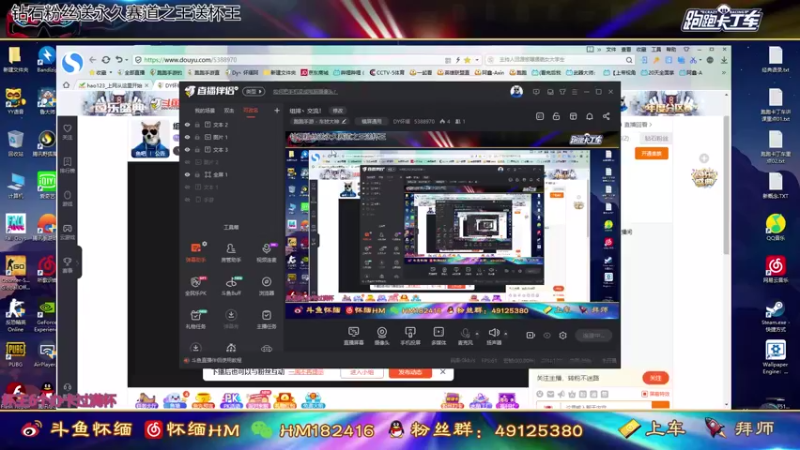Click orange 关注 follow button in Douyu

[656, 378]
